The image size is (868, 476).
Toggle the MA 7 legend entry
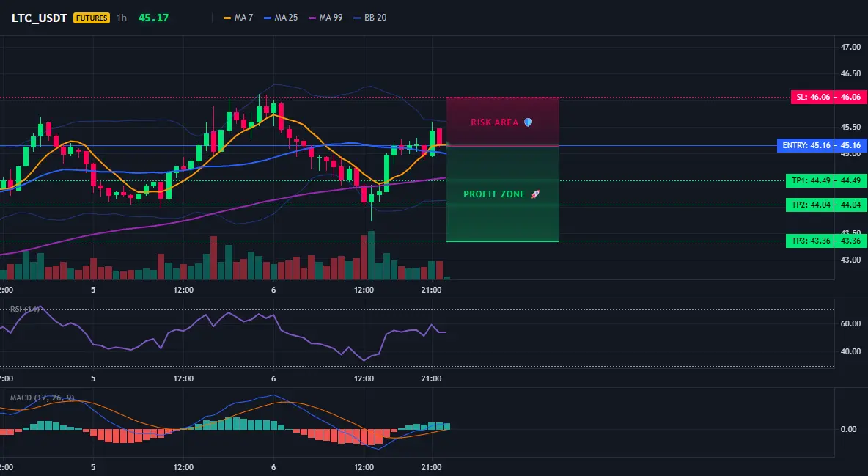(238, 18)
